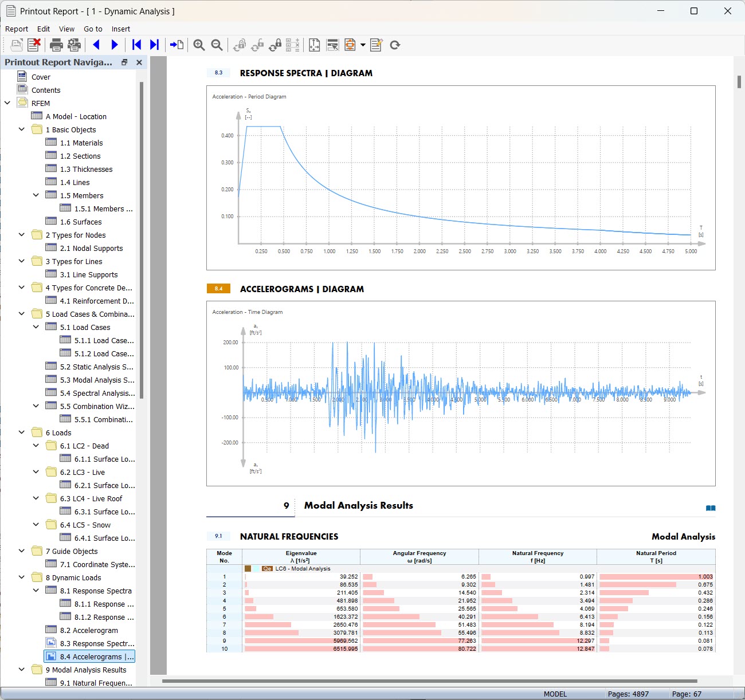Viewport: 745px width, 700px height.
Task: Refresh the printout report
Action: pos(395,45)
